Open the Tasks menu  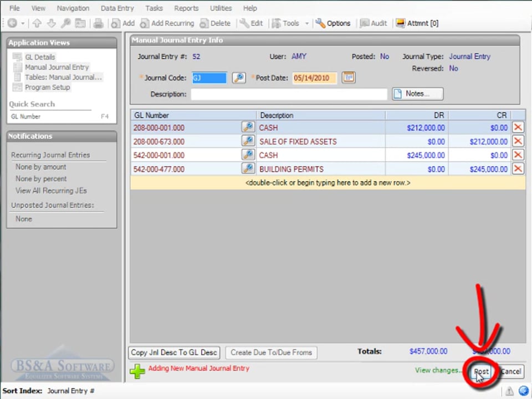[x=154, y=8]
